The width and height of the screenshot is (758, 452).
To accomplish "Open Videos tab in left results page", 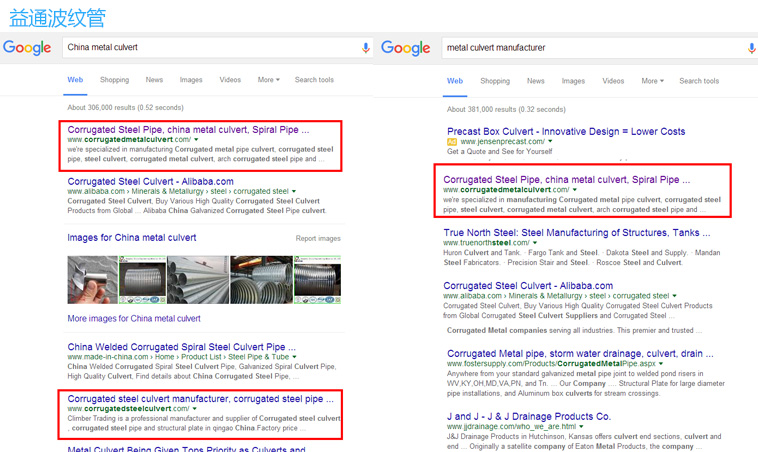I will pos(230,80).
